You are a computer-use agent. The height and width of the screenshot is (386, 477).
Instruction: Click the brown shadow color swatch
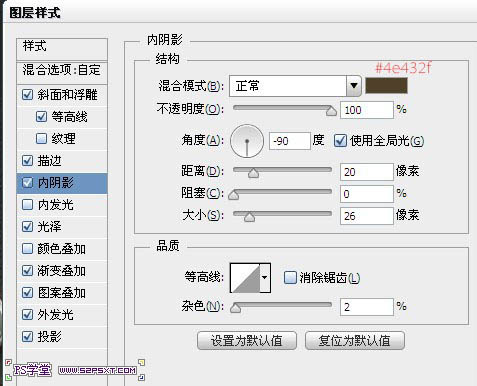pos(386,86)
